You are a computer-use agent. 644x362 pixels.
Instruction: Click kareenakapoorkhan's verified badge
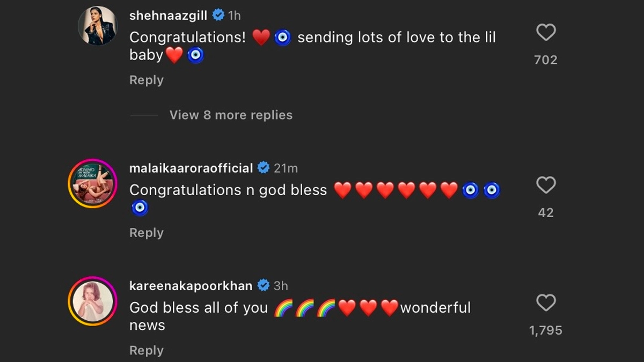point(264,286)
